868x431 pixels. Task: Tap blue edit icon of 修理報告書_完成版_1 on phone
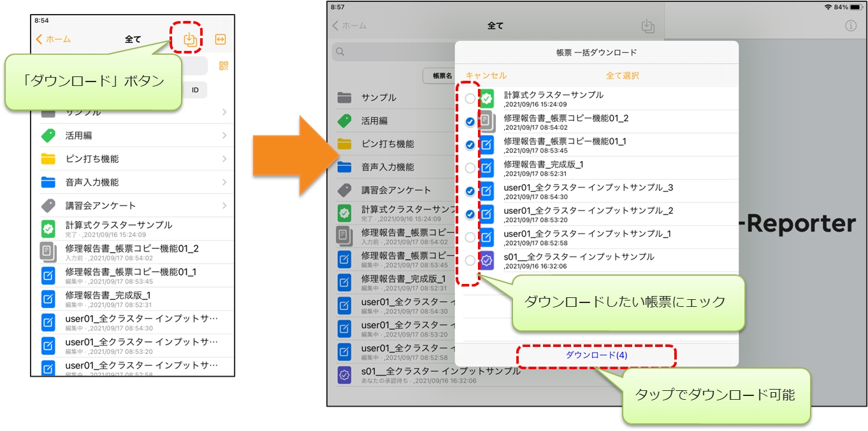pos(48,299)
